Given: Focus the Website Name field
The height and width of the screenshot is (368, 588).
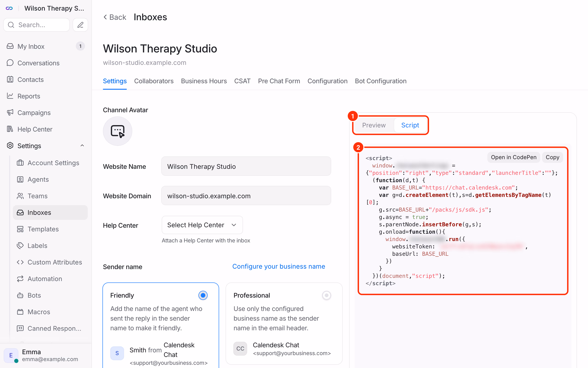Looking at the screenshot, I should 246,167.
